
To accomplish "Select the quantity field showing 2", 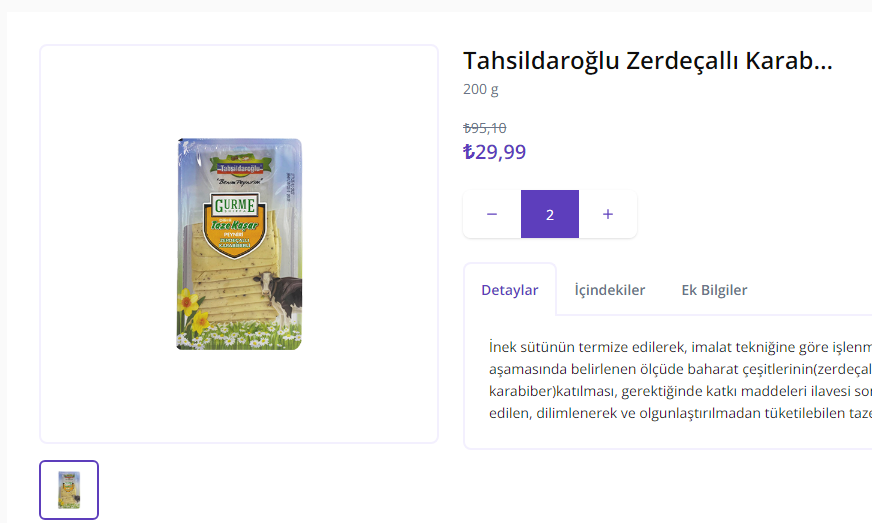I will pyautogui.click(x=550, y=214).
